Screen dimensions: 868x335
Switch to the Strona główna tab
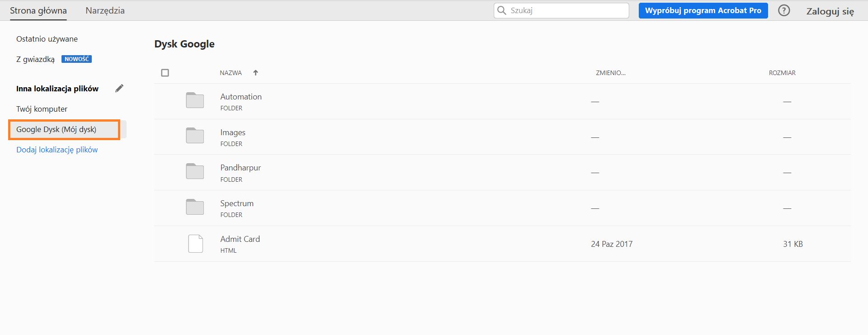coord(38,10)
